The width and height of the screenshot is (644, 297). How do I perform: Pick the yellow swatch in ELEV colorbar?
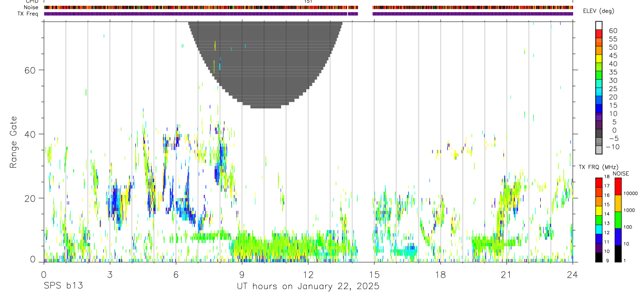[599, 58]
